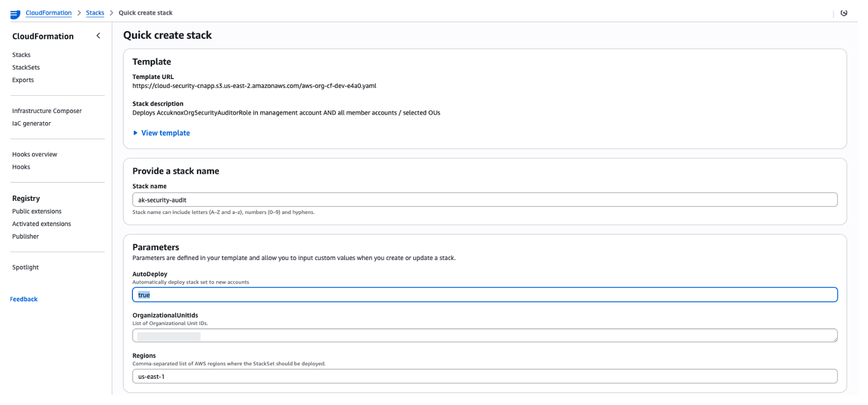
Task: Expand the View template section
Action: click(x=161, y=133)
